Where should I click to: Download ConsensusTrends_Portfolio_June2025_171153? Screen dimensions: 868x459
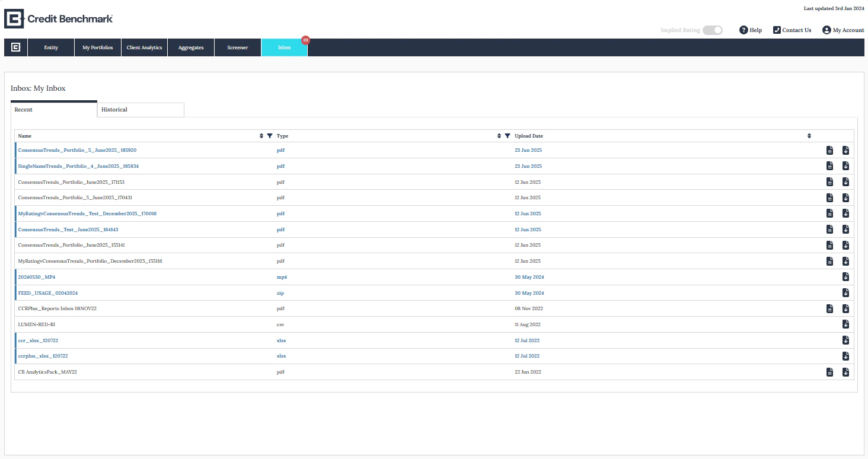pyautogui.click(x=846, y=182)
